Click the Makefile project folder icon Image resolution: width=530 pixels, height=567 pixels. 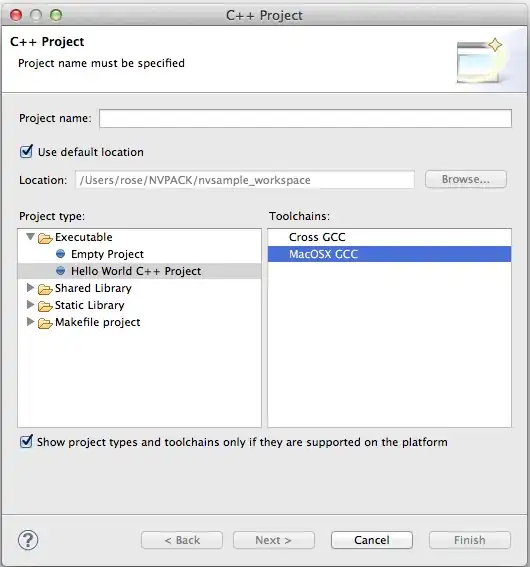click(45, 323)
